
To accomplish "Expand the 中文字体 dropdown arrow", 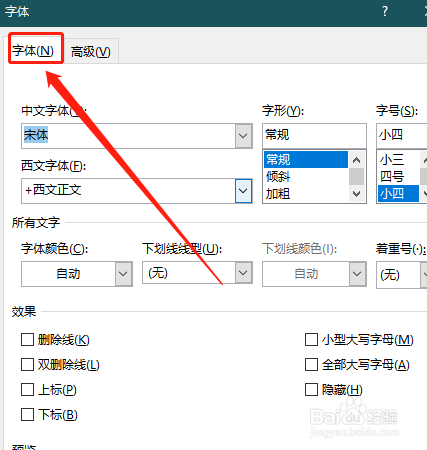I will [x=243, y=136].
